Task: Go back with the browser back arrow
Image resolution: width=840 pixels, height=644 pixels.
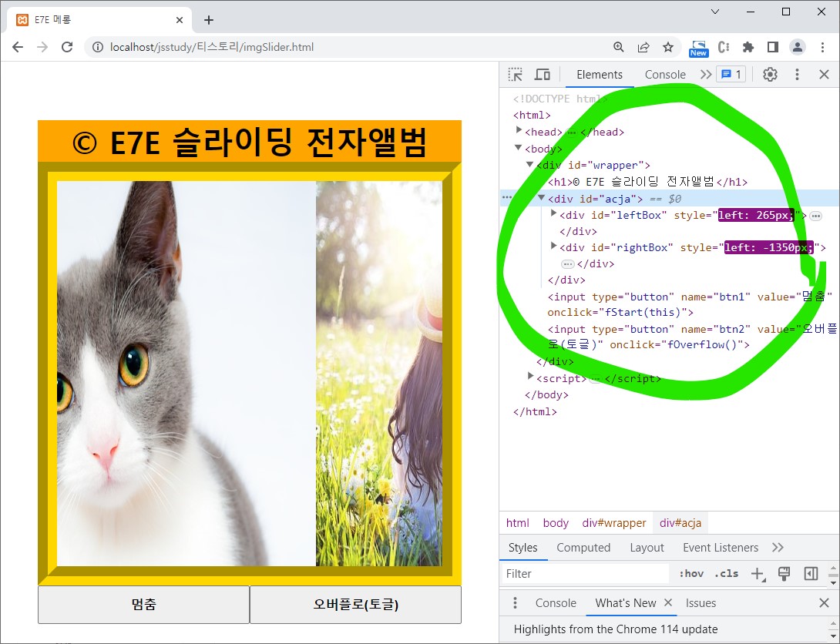Action: pyautogui.click(x=18, y=47)
